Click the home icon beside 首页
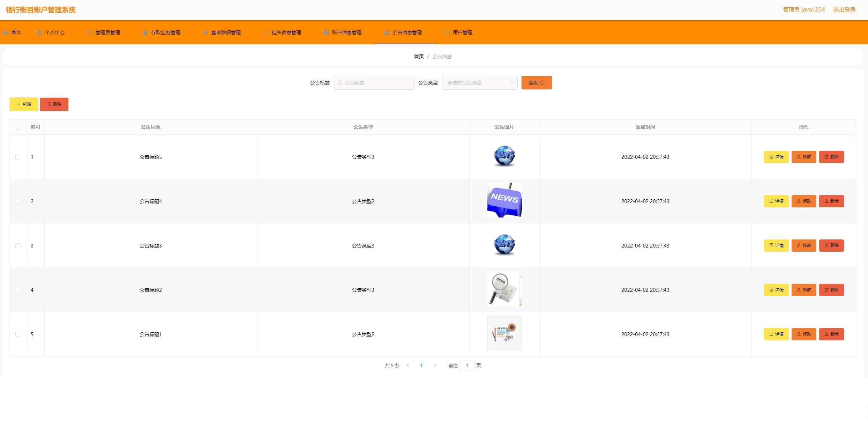Screen dimensions: 868x436 pos(5,32)
